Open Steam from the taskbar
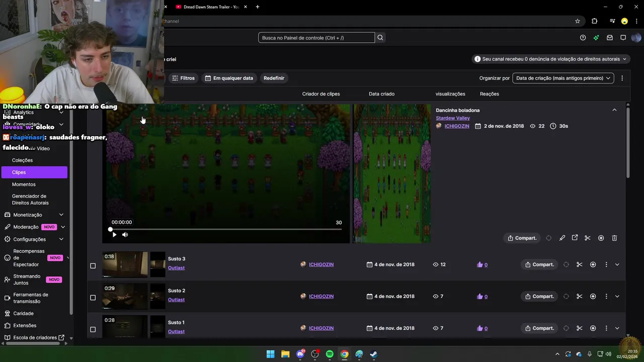Viewport: 644px width, 362px height. pyautogui.click(x=374, y=354)
